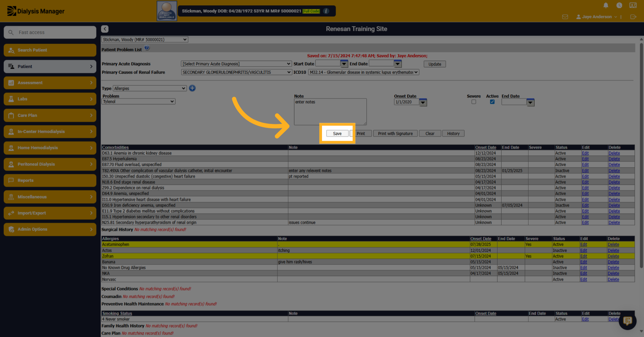Open the Problem dropdown showing Tylenol
The height and width of the screenshot is (337, 644).
pos(138,102)
